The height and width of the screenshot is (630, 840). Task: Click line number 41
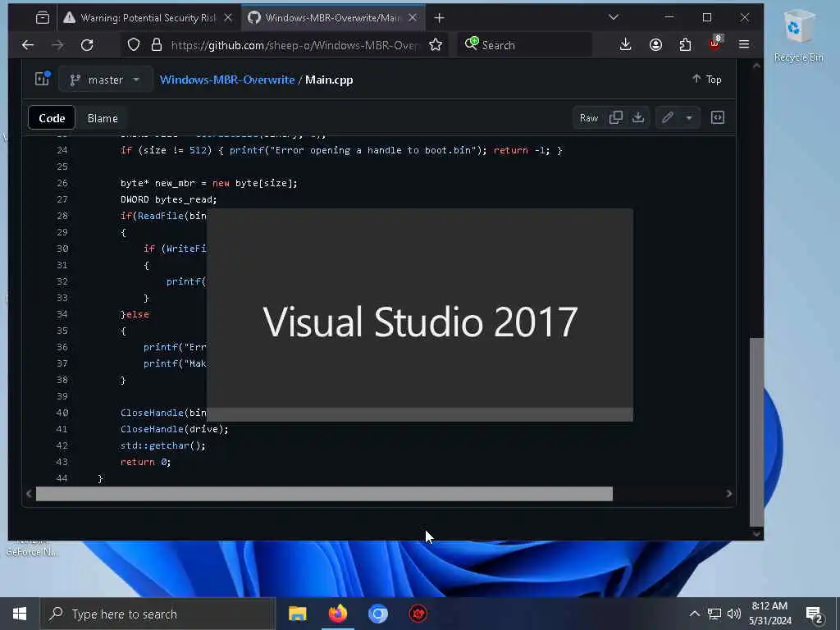(x=62, y=429)
